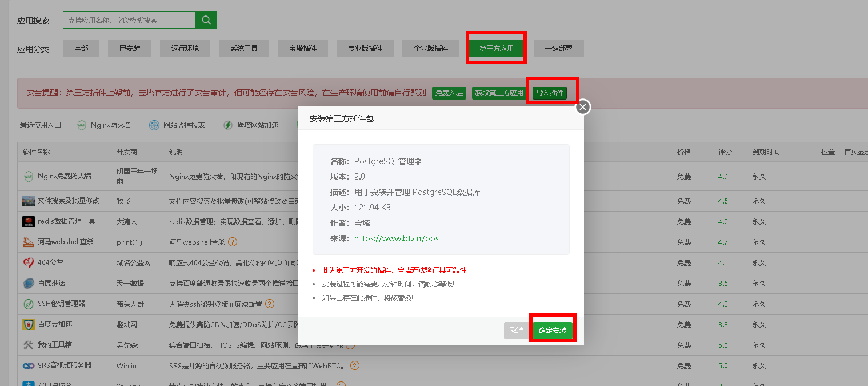Click the redis数据管理工具 plugin name
The height and width of the screenshot is (386, 868).
tap(66, 221)
